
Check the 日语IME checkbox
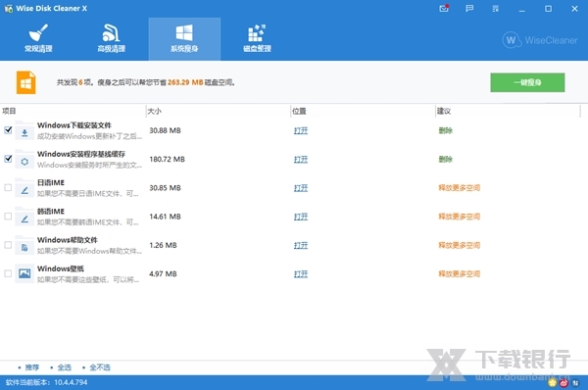pyautogui.click(x=8, y=187)
